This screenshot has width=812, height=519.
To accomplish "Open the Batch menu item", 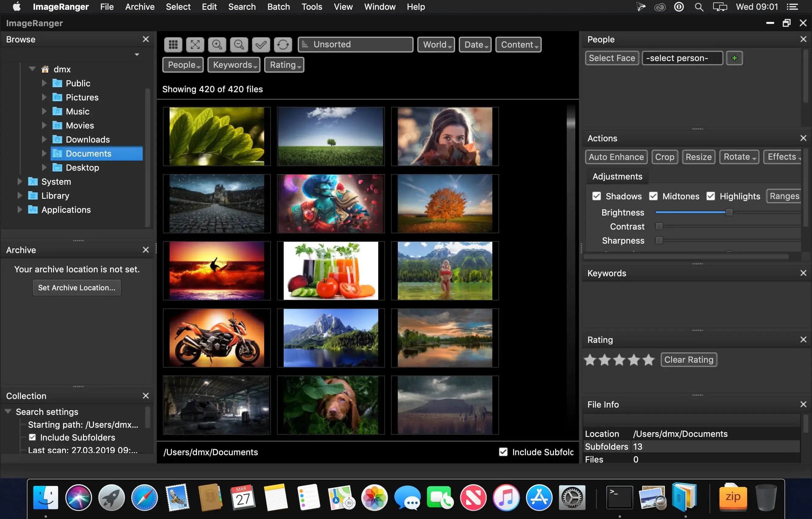I will (x=278, y=6).
